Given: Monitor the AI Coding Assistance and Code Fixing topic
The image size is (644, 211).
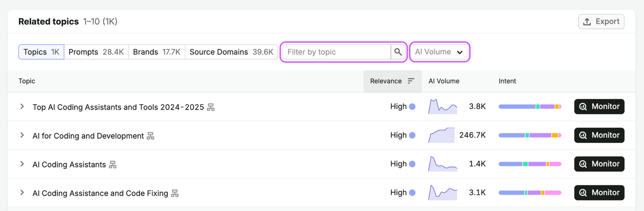Looking at the screenshot, I should tap(599, 192).
